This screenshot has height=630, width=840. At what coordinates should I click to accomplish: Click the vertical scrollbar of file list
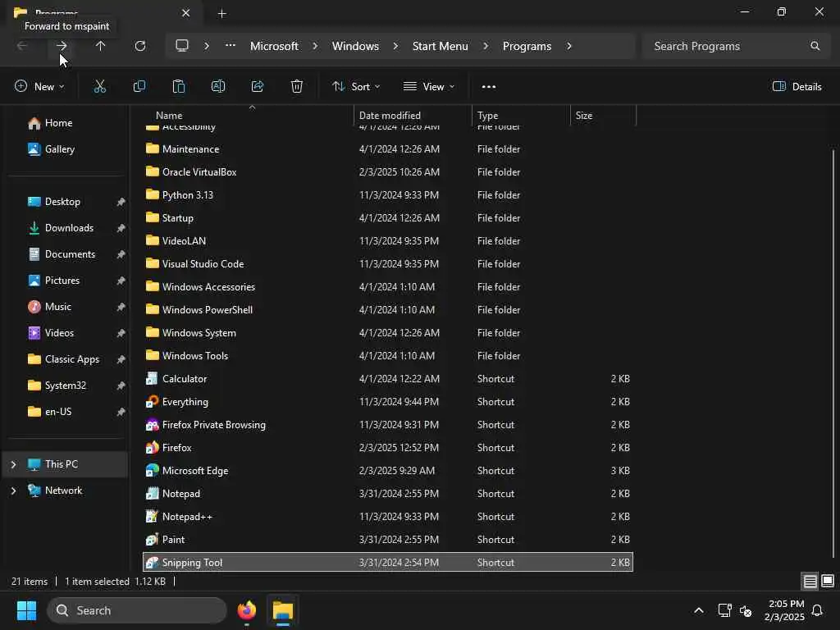click(833, 354)
